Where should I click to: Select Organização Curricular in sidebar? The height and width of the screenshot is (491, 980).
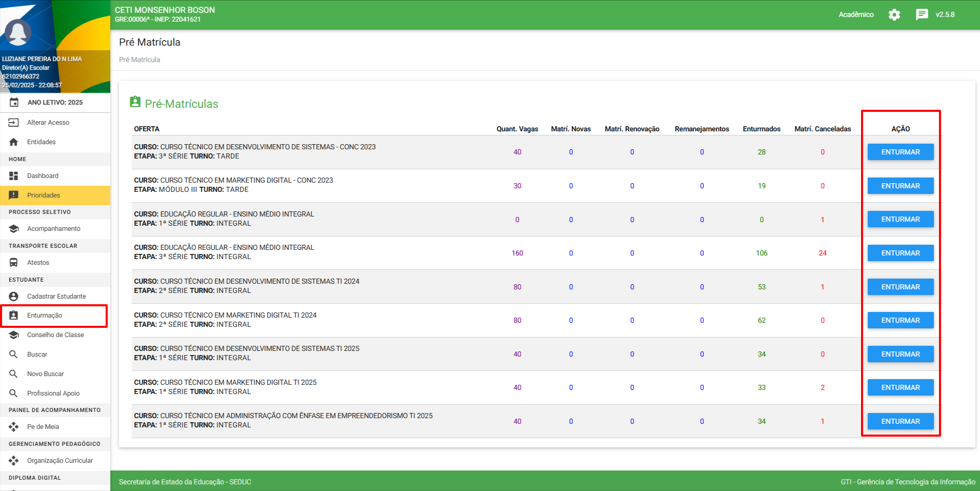click(60, 461)
